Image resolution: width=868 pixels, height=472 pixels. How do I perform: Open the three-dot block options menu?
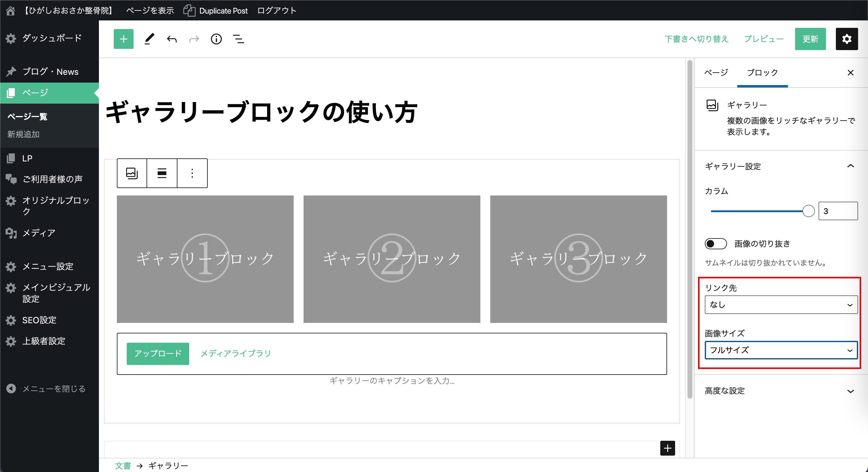(x=192, y=173)
